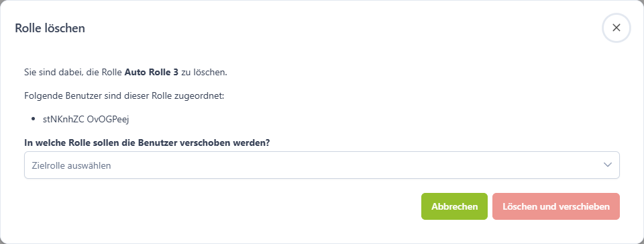Click user entry stNKnhZC OvOGPeej
The image size is (644, 244).
coord(86,120)
